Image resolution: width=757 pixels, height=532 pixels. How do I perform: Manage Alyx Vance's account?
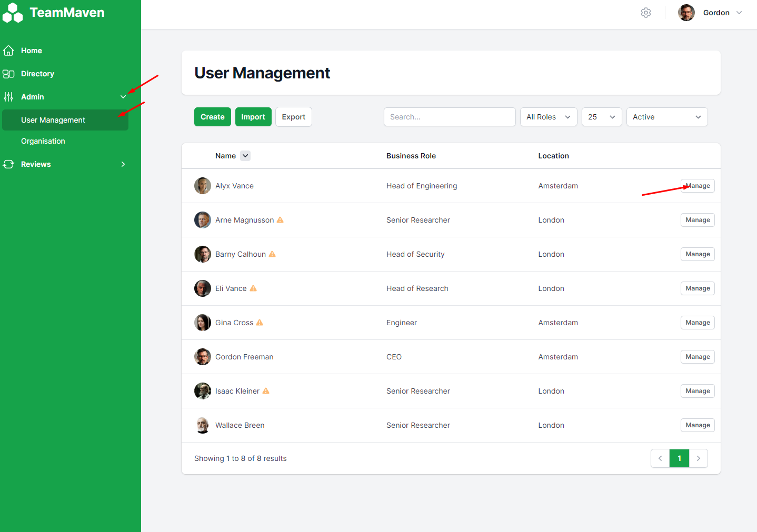click(698, 186)
